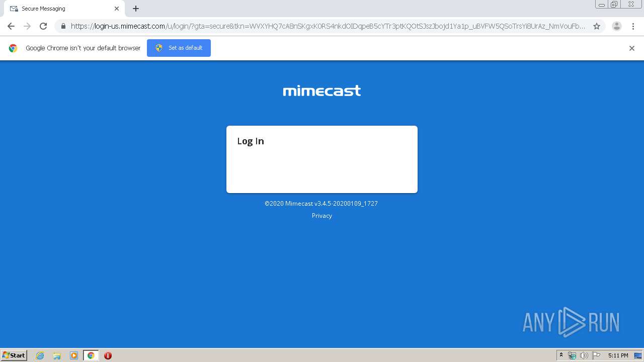The height and width of the screenshot is (362, 644).
Task: Bookmark this page with the star icon
Action: [597, 26]
